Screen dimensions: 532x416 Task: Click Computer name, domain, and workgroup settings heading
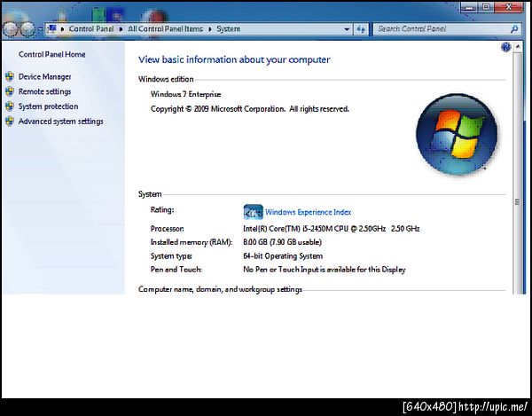pyautogui.click(x=220, y=289)
